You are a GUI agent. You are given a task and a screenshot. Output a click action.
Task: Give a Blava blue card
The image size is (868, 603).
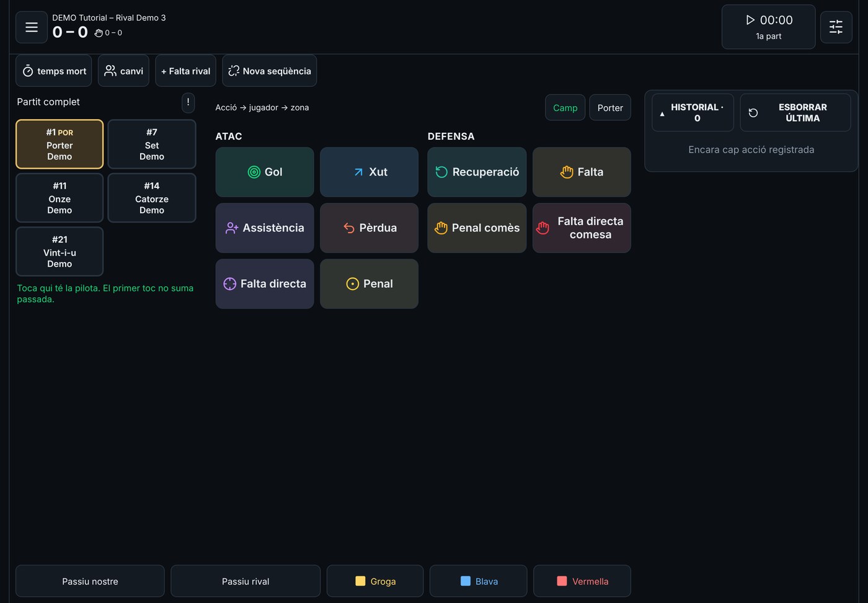tap(479, 581)
